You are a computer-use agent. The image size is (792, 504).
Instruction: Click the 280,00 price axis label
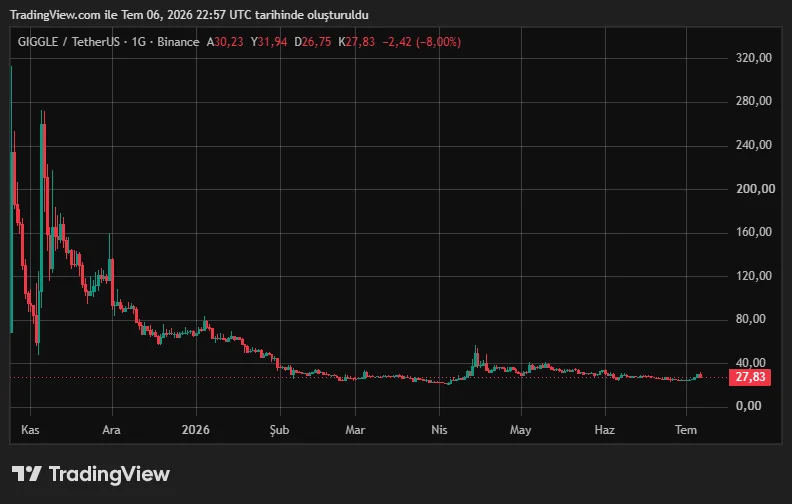click(754, 101)
